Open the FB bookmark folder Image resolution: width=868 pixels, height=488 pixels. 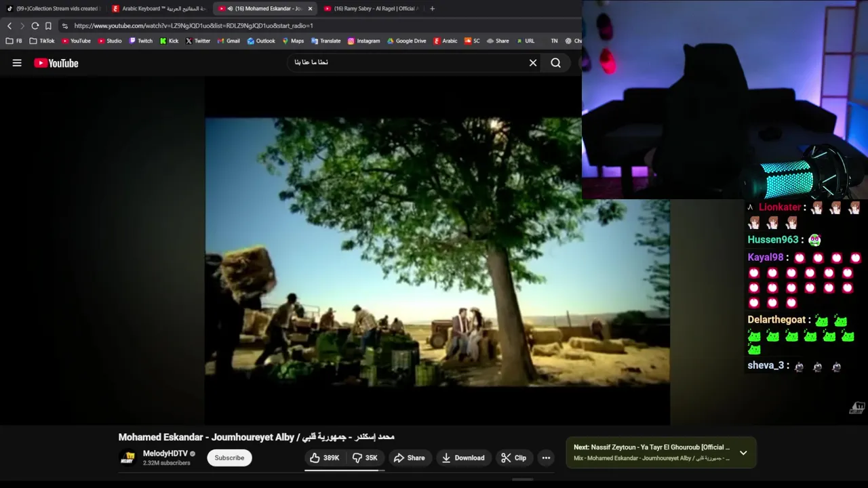click(x=14, y=41)
